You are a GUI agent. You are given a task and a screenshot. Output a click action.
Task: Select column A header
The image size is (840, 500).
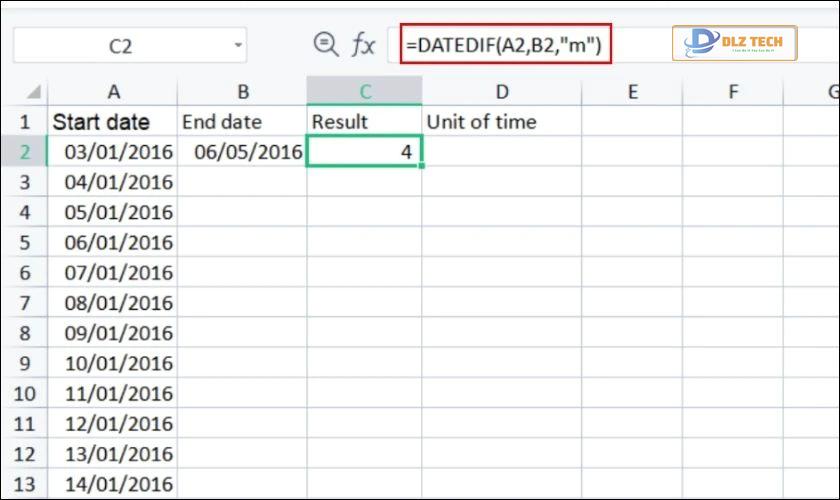[x=113, y=92]
